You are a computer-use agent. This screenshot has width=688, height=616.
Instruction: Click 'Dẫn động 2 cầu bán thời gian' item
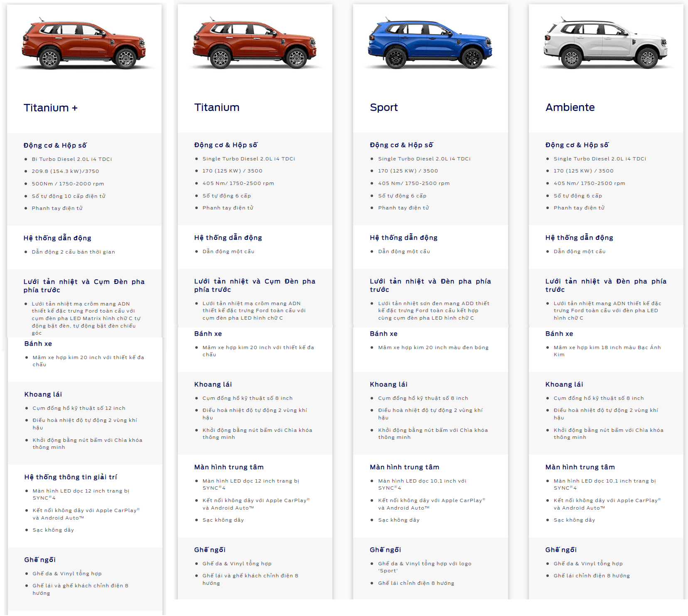pyautogui.click(x=74, y=252)
